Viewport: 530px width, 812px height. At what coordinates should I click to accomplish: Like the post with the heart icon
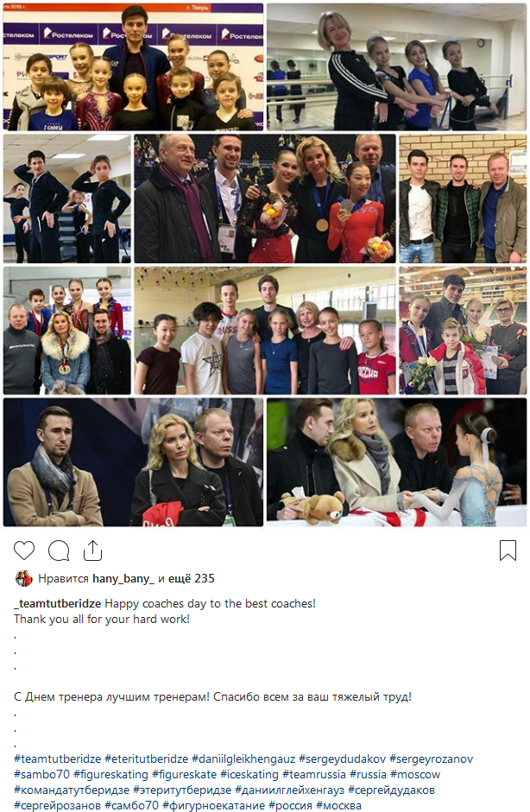[24, 551]
